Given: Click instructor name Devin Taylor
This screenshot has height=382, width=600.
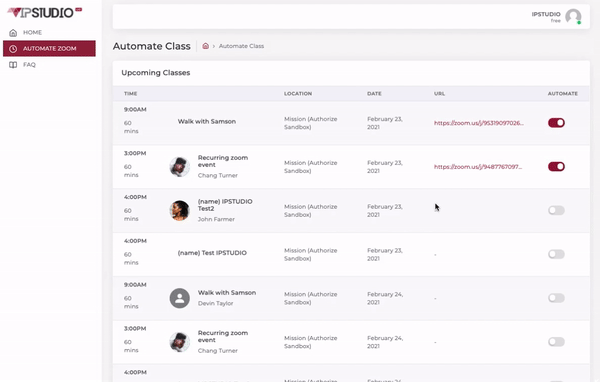Looking at the screenshot, I should pos(215,303).
